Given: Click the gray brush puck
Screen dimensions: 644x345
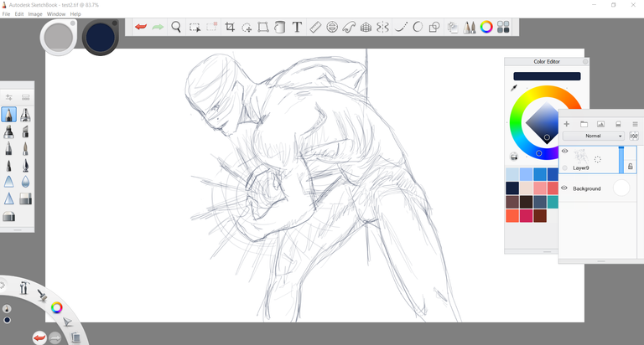Looking at the screenshot, I should 59,37.
